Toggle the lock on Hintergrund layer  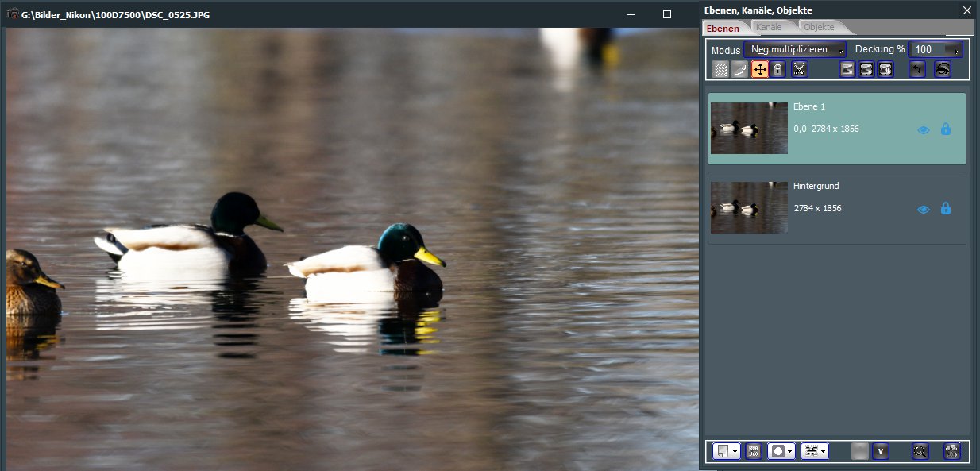click(945, 208)
